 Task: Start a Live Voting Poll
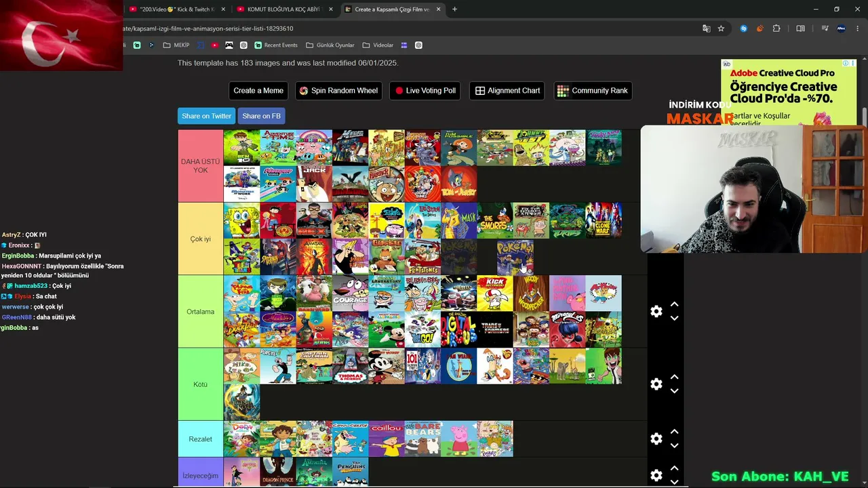point(425,91)
